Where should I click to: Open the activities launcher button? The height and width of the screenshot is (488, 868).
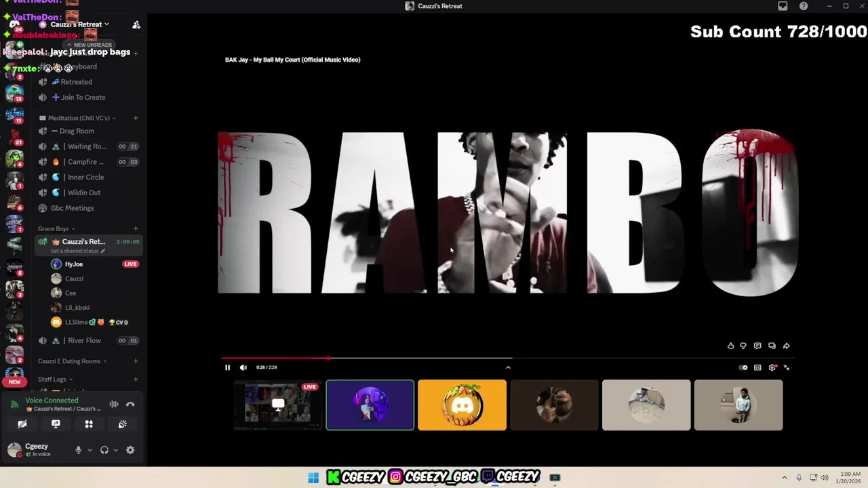click(89, 424)
